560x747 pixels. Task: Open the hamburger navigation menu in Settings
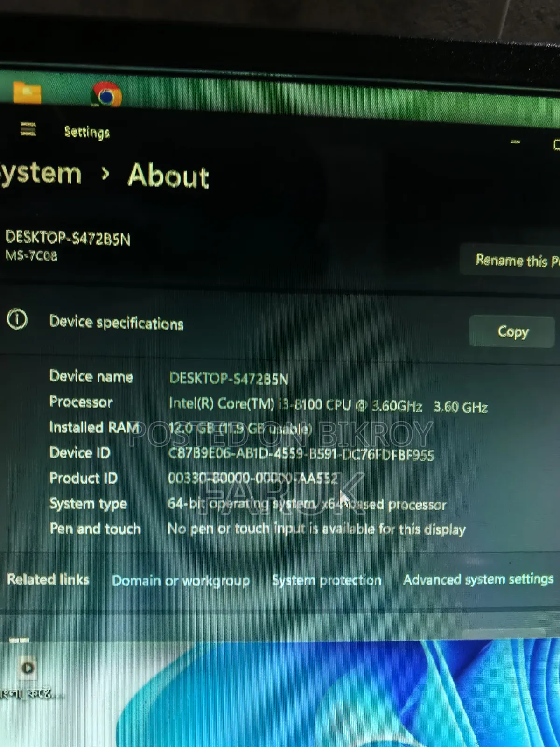click(x=28, y=129)
